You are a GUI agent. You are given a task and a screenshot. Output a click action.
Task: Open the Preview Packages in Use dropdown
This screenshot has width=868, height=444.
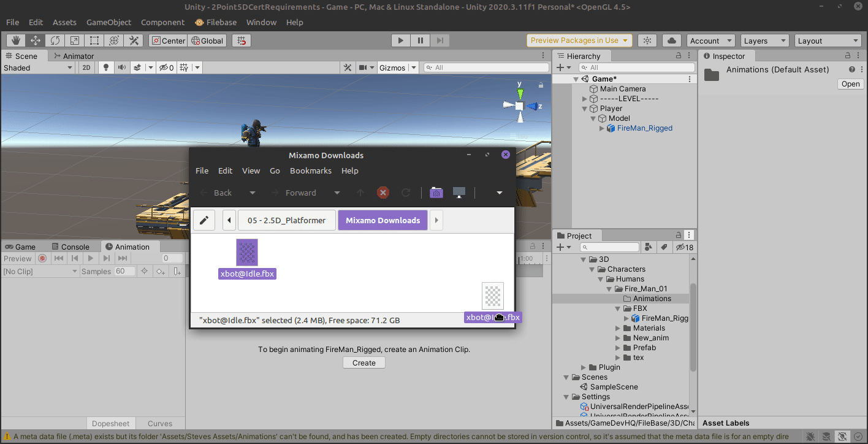tap(579, 40)
